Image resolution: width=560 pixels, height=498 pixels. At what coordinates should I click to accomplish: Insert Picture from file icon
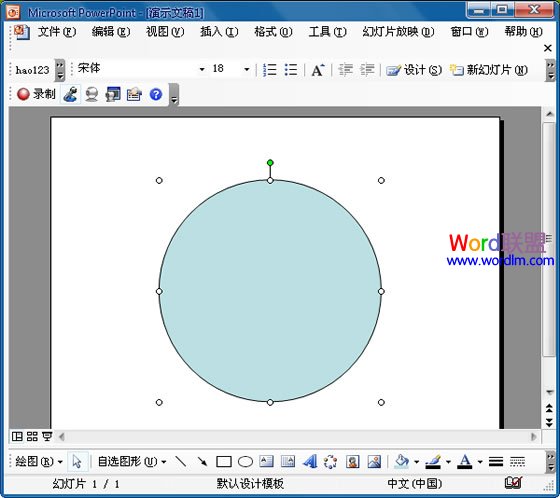[x=374, y=462]
